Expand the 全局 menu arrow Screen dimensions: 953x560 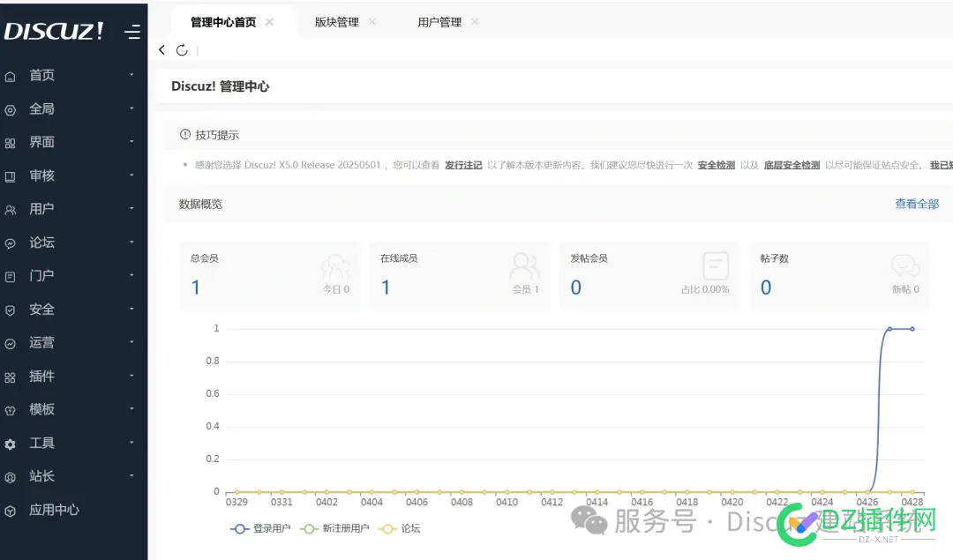pos(131,108)
